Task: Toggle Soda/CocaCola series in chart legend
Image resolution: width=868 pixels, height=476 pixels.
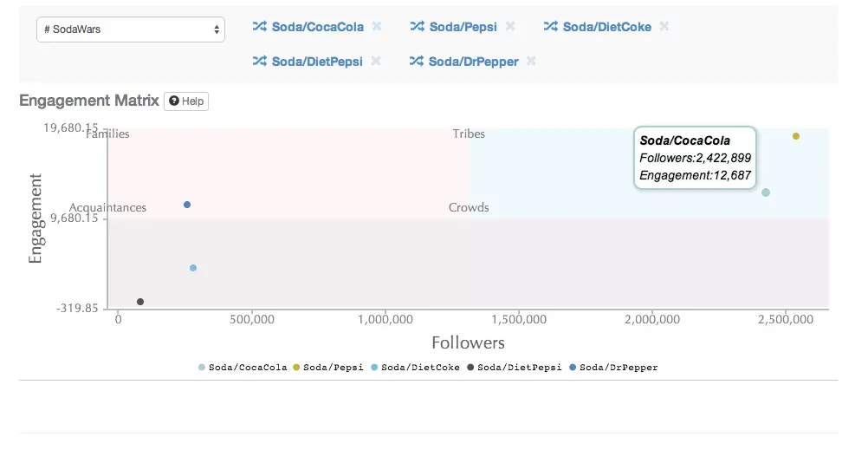Action: coord(243,368)
